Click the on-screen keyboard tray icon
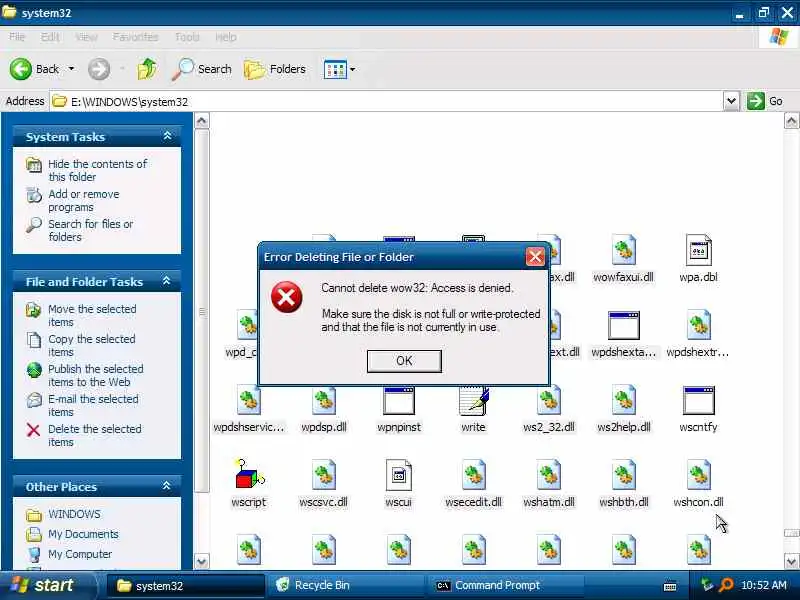The width and height of the screenshot is (800, 600). [x=670, y=586]
